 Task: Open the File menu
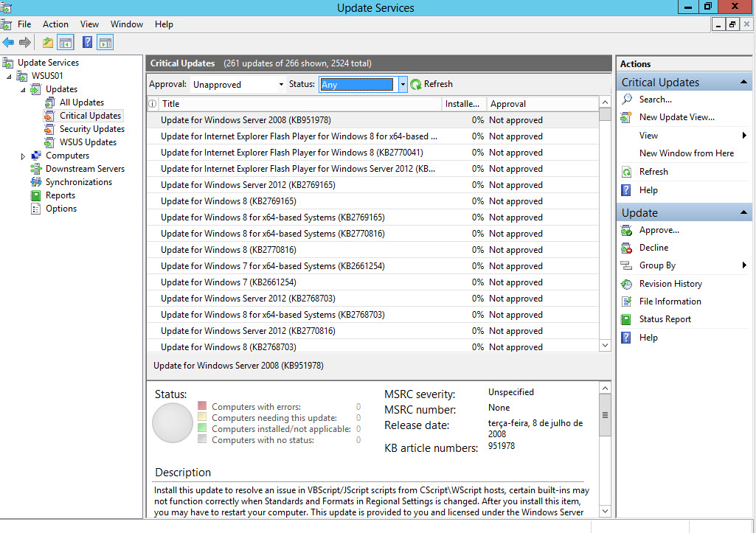click(x=24, y=24)
